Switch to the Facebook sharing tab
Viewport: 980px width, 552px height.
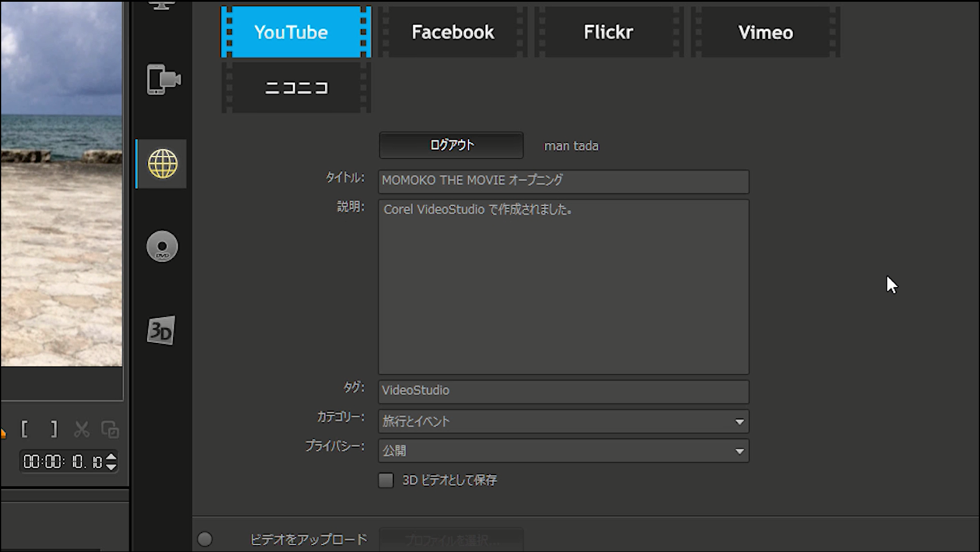[453, 32]
